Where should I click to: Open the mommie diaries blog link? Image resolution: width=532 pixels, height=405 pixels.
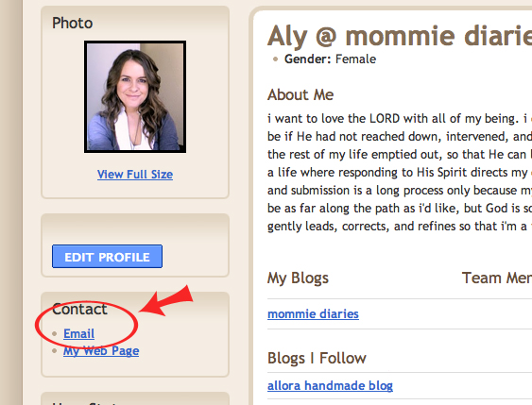[313, 313]
